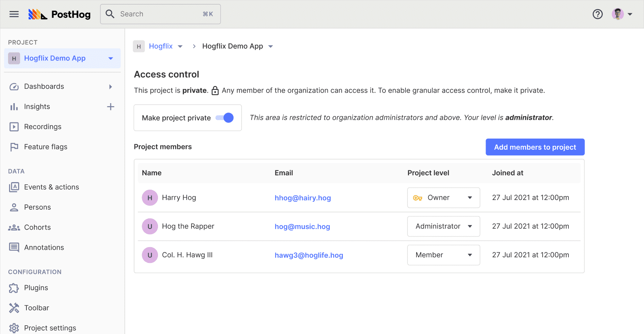Click the plus icon next to Insights
Image resolution: width=644 pixels, height=334 pixels.
[x=111, y=107]
